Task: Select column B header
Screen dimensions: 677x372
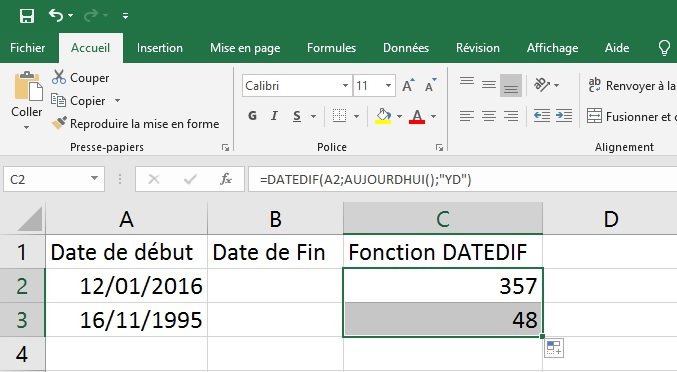Action: (275, 219)
